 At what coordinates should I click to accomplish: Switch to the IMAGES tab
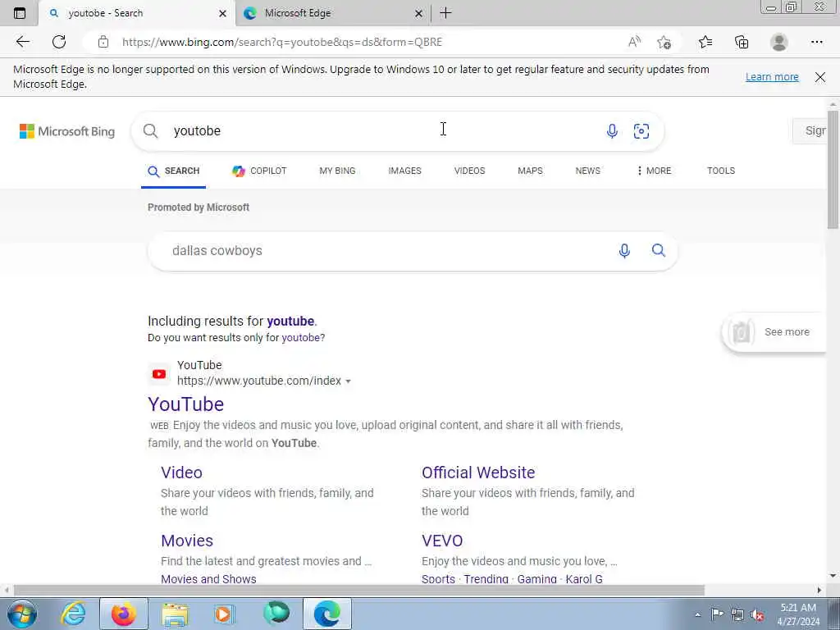(405, 171)
